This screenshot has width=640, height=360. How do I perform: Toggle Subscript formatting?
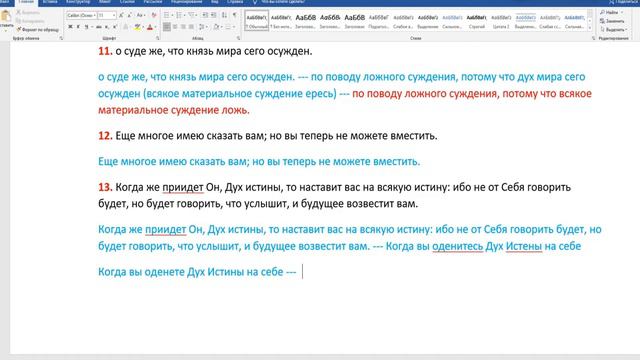pos(107,27)
